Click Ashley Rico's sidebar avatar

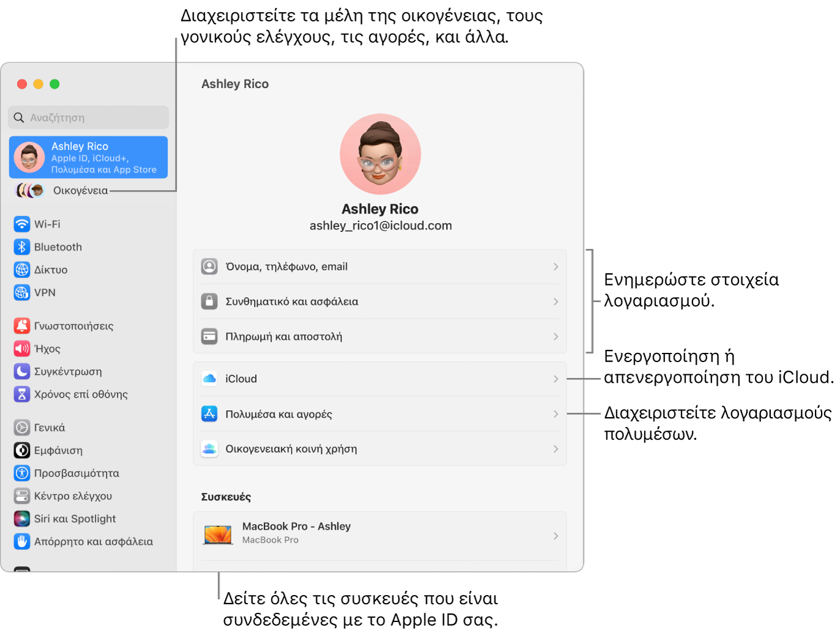29,157
